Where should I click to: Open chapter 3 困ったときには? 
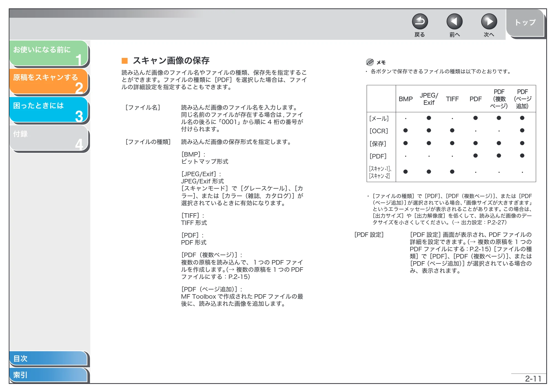[x=48, y=110]
